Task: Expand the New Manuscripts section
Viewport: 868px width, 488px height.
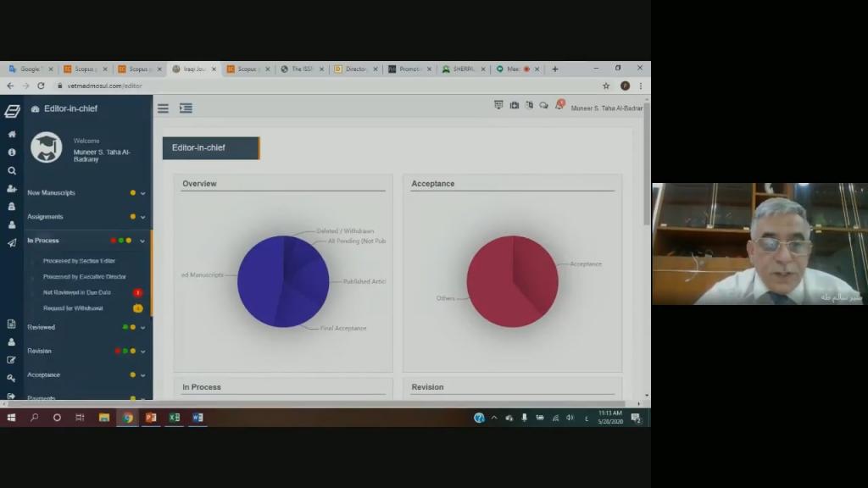Action: point(142,193)
